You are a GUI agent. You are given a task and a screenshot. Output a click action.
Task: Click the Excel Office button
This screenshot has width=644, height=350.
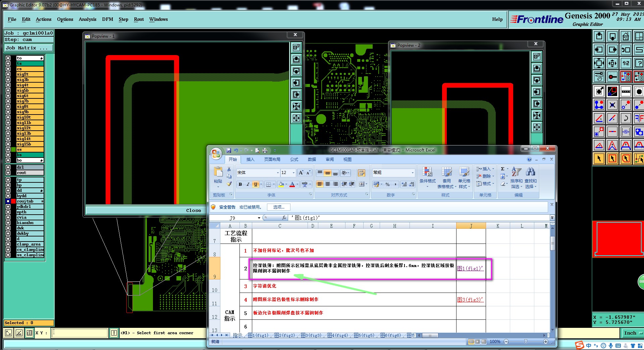click(216, 154)
